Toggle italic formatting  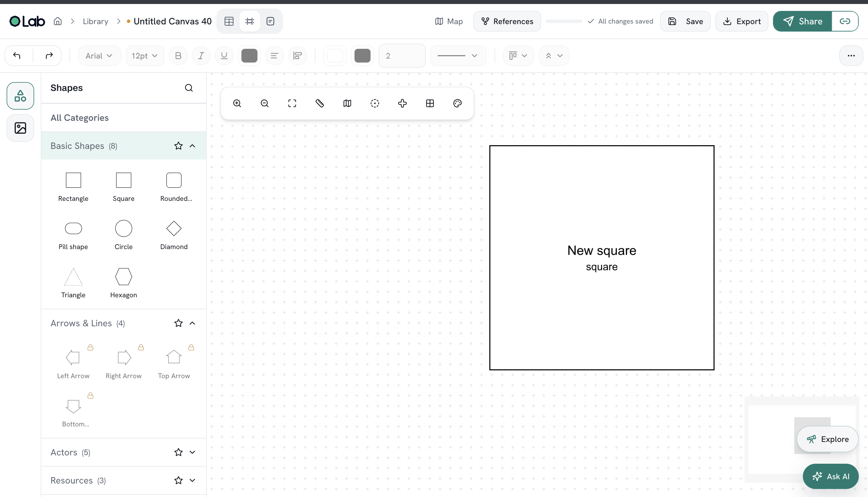pyautogui.click(x=201, y=56)
